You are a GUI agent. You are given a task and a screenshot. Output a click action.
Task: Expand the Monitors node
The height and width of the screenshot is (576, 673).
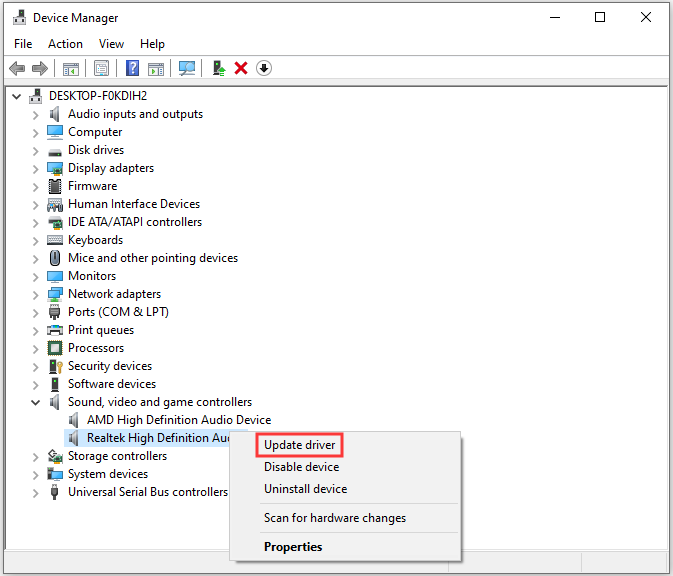tap(36, 277)
